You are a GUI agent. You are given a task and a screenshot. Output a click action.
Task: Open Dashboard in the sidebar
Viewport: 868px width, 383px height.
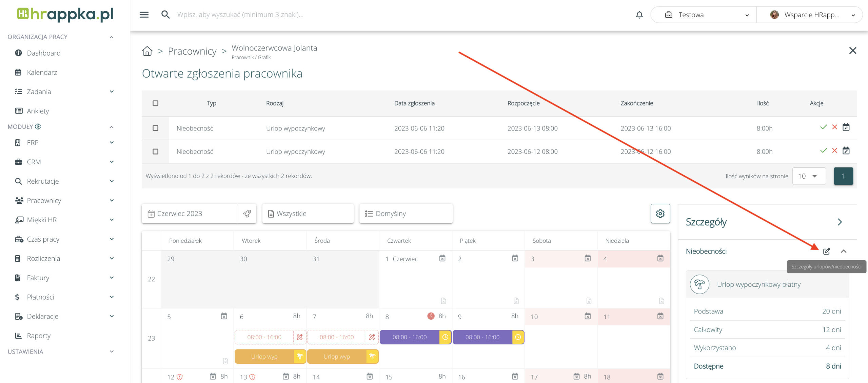pyautogui.click(x=43, y=53)
